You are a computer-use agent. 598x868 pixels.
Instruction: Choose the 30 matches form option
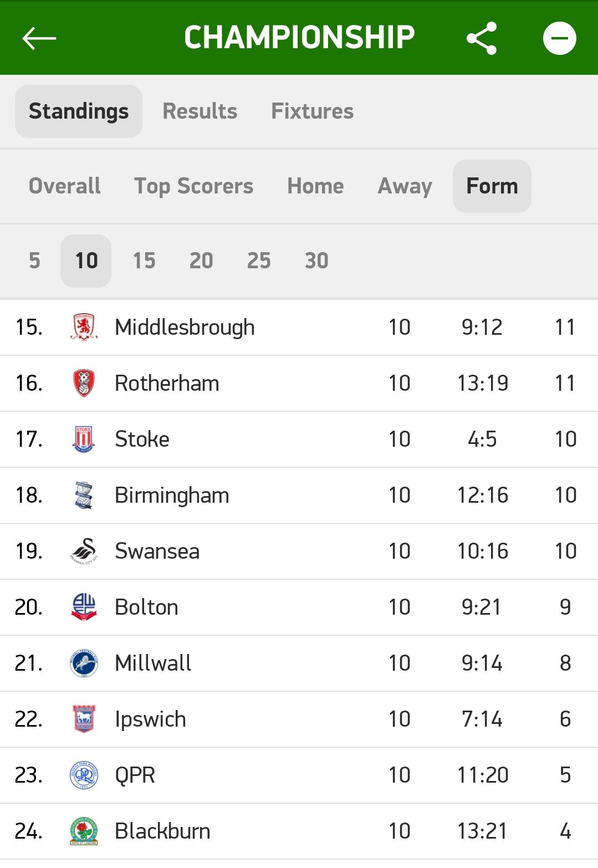coord(316,261)
